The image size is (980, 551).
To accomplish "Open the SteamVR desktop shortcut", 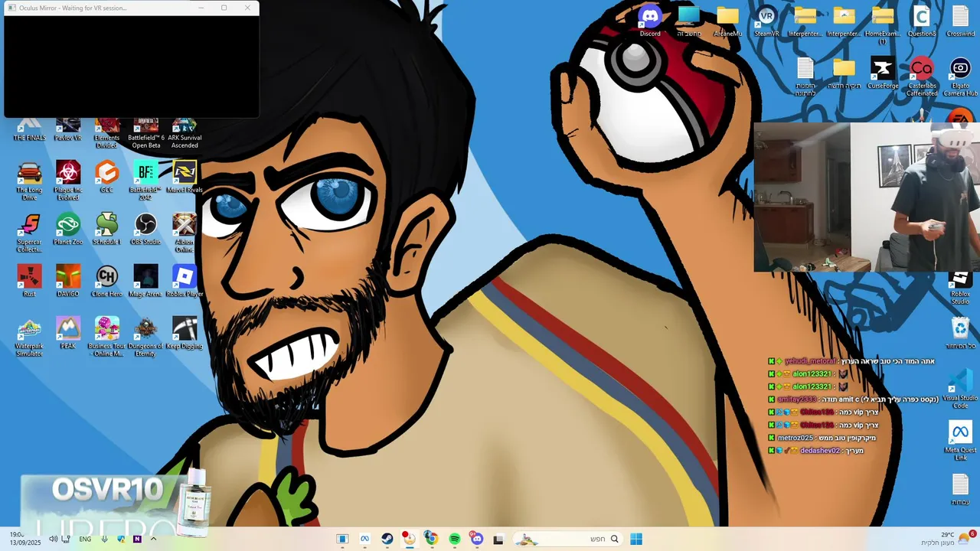I will (x=766, y=21).
